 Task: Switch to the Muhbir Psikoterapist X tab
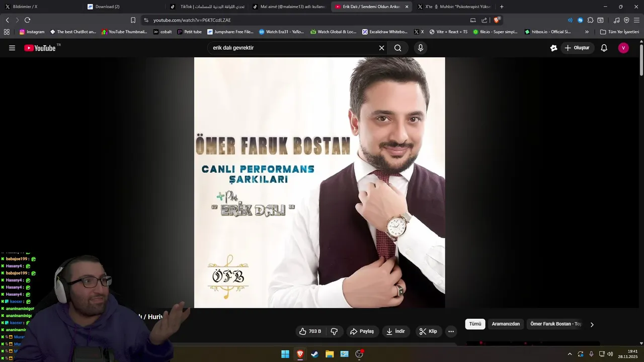click(454, 7)
